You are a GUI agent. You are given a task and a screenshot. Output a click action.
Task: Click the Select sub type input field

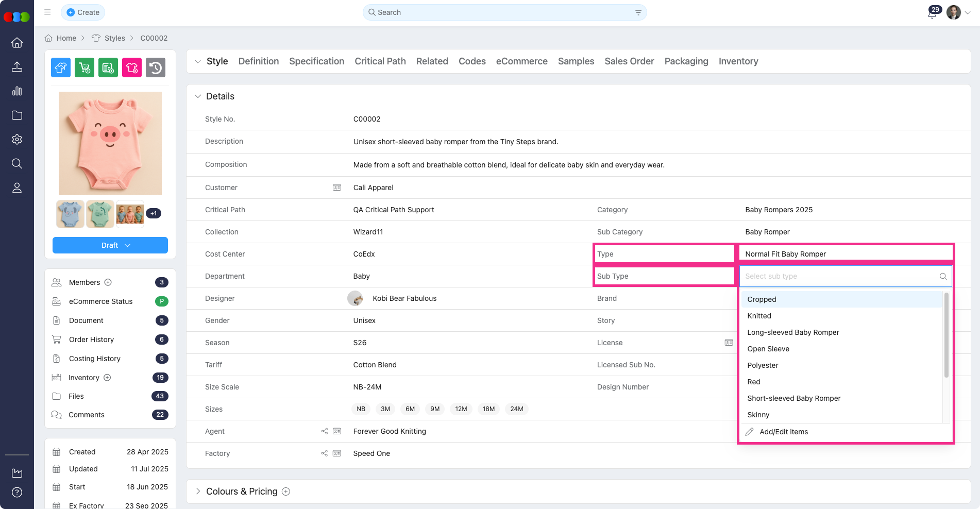click(840, 276)
